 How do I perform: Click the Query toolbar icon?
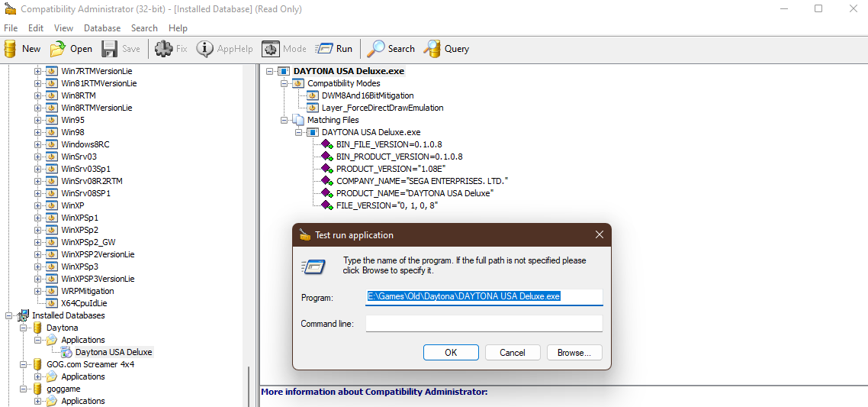pyautogui.click(x=432, y=49)
